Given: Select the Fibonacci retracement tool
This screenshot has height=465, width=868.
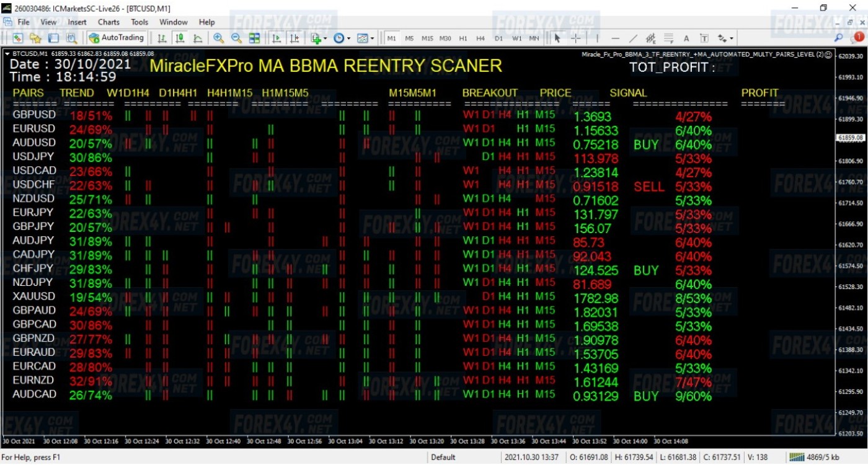Looking at the screenshot, I should (668, 38).
